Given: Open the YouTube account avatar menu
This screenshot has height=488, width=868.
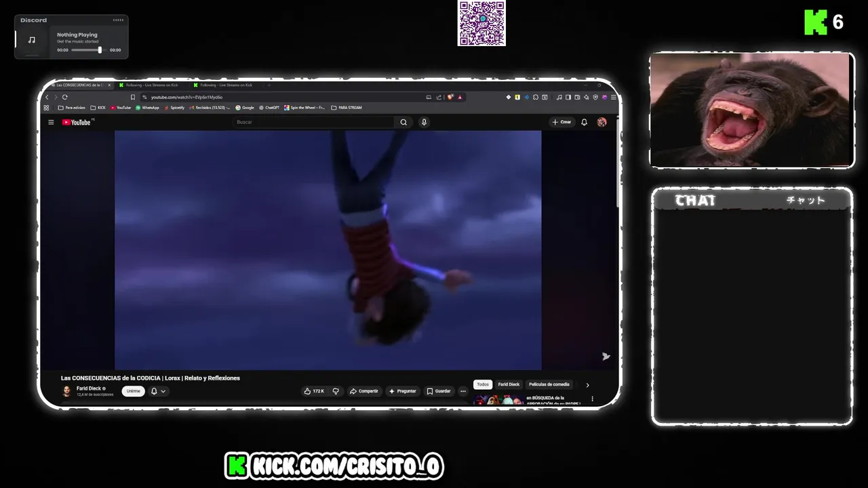Looking at the screenshot, I should (601, 122).
